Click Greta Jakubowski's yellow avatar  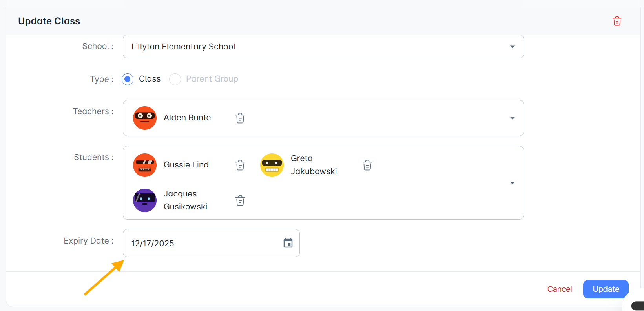coord(272,165)
